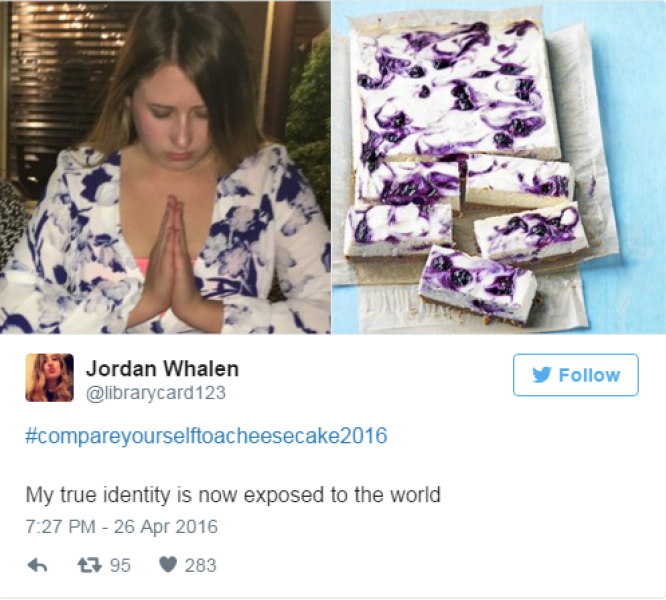The height and width of the screenshot is (600, 666).
Task: Click the heart like icon
Action: pyautogui.click(x=168, y=565)
